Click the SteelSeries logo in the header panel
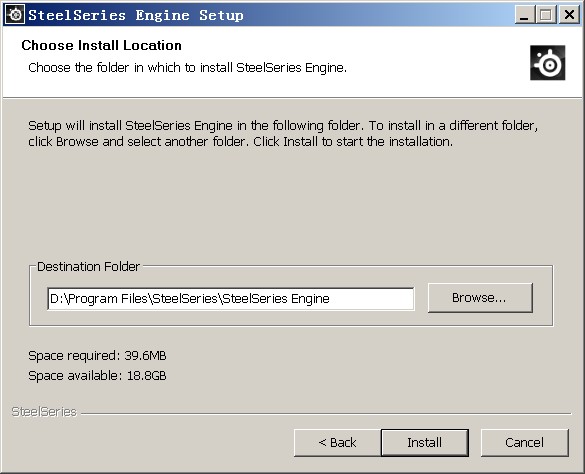The image size is (585, 474). (x=547, y=63)
